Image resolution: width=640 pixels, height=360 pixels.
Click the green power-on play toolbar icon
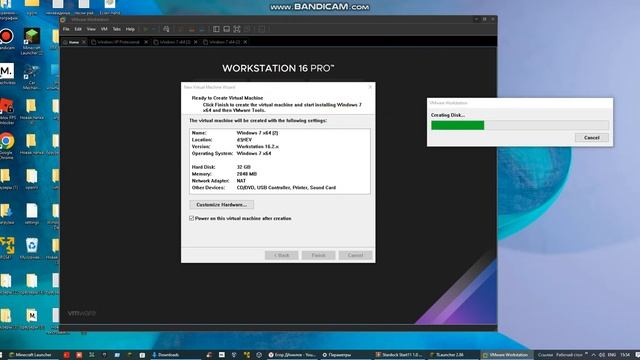tap(145, 29)
